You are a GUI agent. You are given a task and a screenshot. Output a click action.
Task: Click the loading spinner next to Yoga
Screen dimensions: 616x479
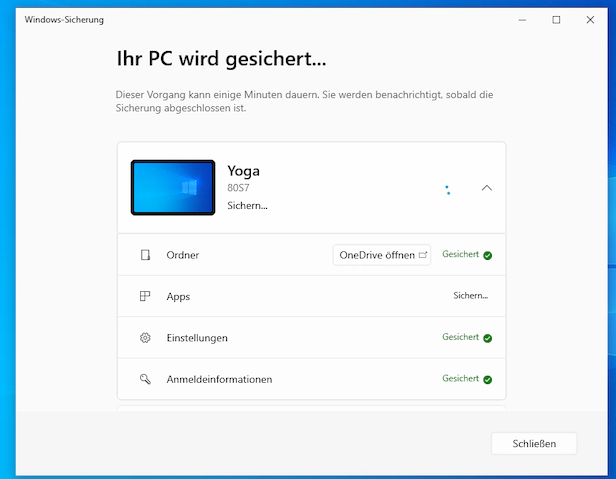(448, 190)
